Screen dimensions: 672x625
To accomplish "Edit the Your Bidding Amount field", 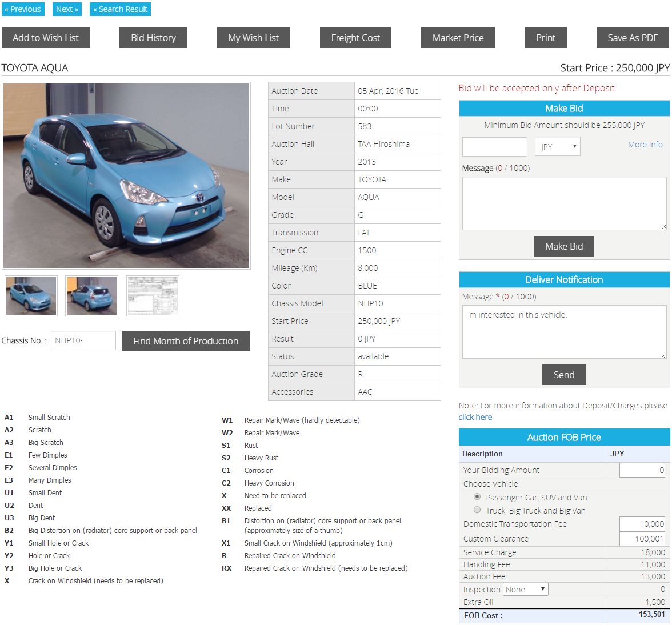I will click(642, 470).
